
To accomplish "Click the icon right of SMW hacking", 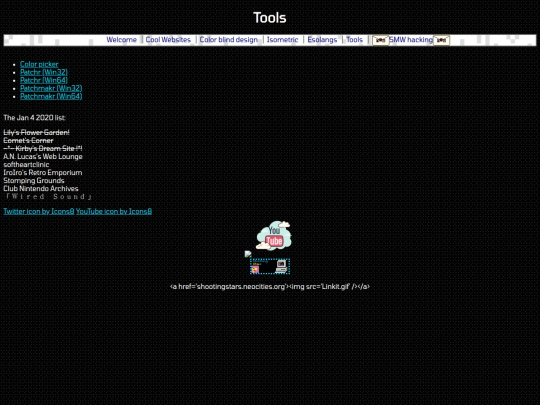I will pyautogui.click(x=441, y=40).
